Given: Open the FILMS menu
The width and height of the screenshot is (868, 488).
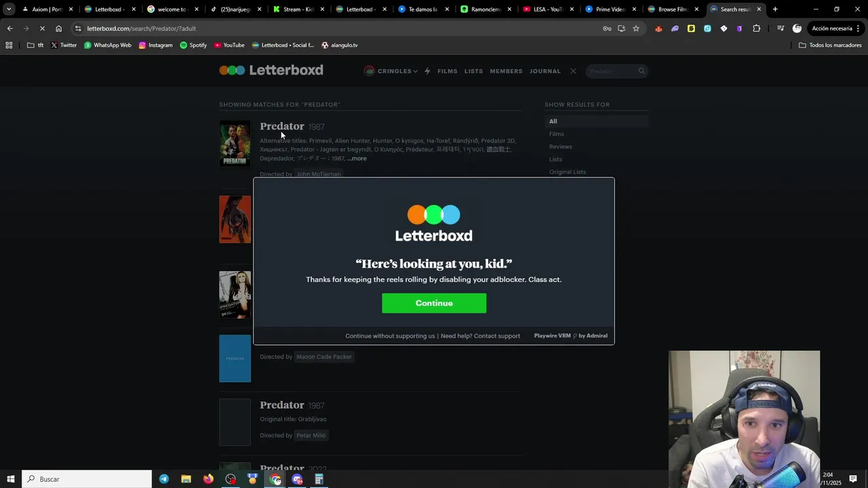Looking at the screenshot, I should coord(448,71).
